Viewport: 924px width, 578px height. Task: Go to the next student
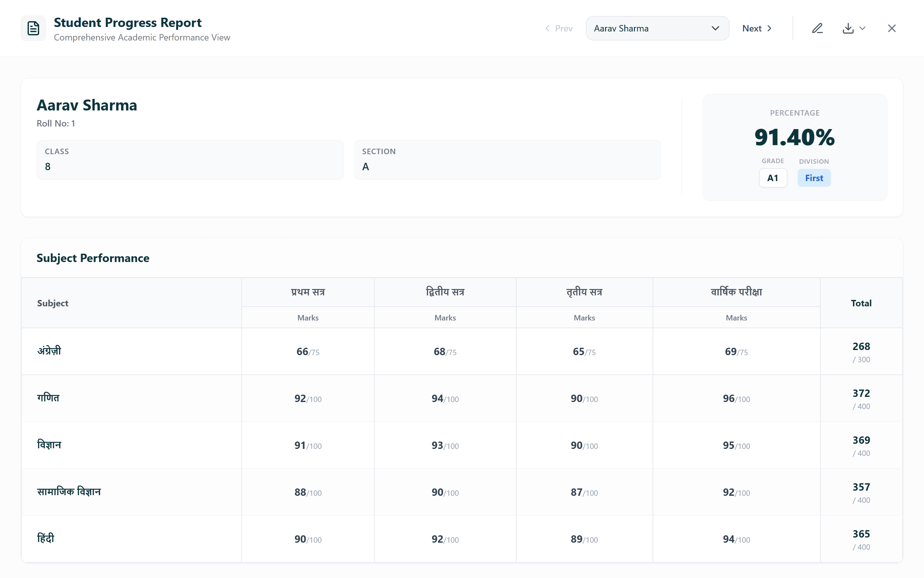click(x=757, y=28)
